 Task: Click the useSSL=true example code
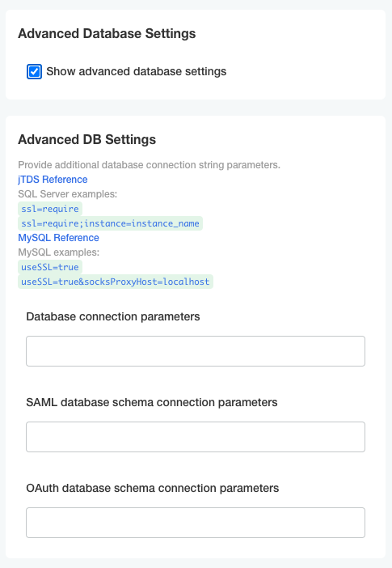coord(50,267)
